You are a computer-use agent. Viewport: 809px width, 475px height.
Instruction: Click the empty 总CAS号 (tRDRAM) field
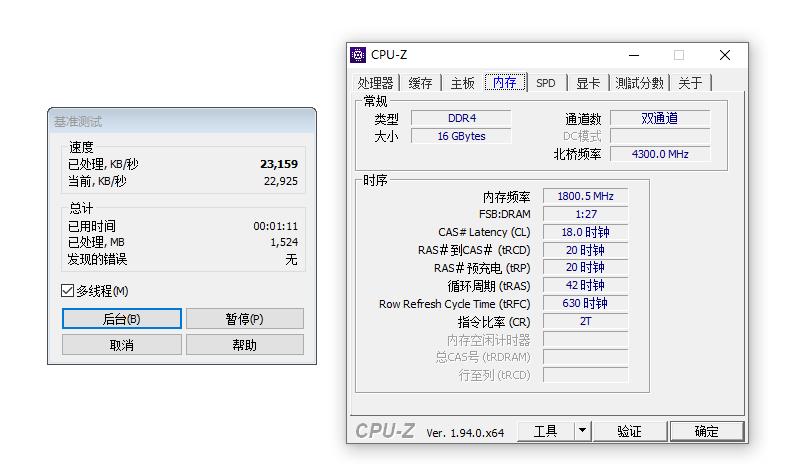pyautogui.click(x=586, y=357)
